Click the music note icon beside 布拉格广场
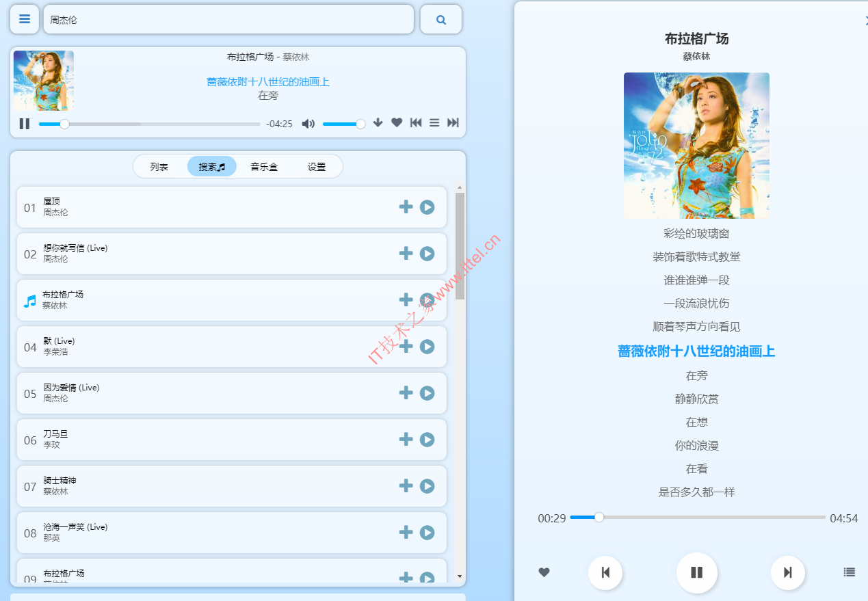The height and width of the screenshot is (601, 868). pos(29,300)
